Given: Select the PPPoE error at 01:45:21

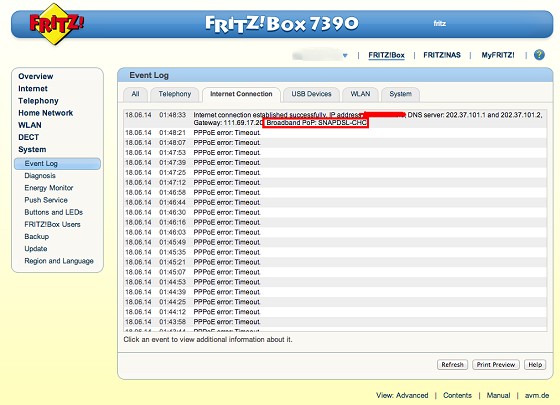Looking at the screenshot, I should (x=335, y=262).
